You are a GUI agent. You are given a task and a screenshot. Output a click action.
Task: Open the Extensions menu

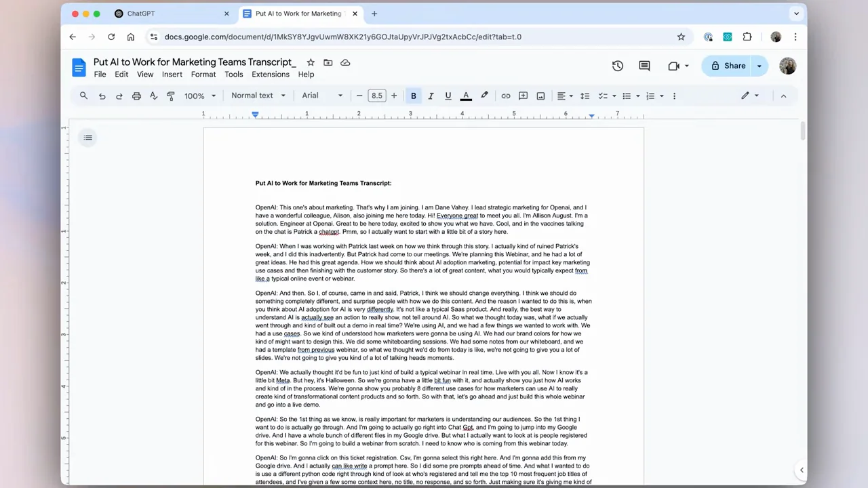pos(271,75)
